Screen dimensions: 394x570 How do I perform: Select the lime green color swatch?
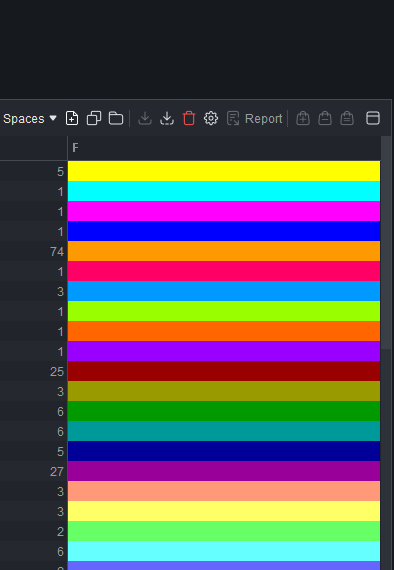(224, 311)
